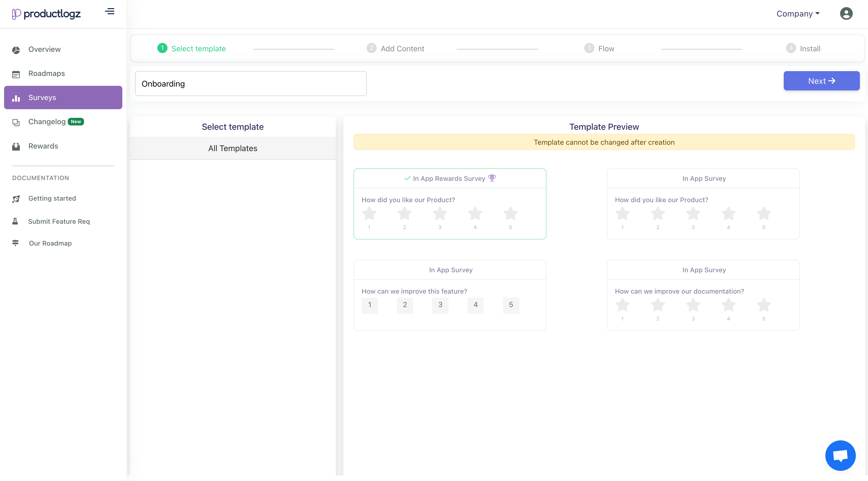Image resolution: width=868 pixels, height=481 pixels.
Task: Click the productlogz logo icon
Action: [x=16, y=14]
